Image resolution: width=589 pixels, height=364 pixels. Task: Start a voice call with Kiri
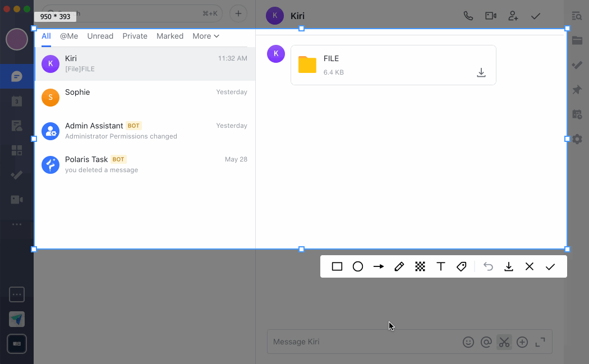468,16
